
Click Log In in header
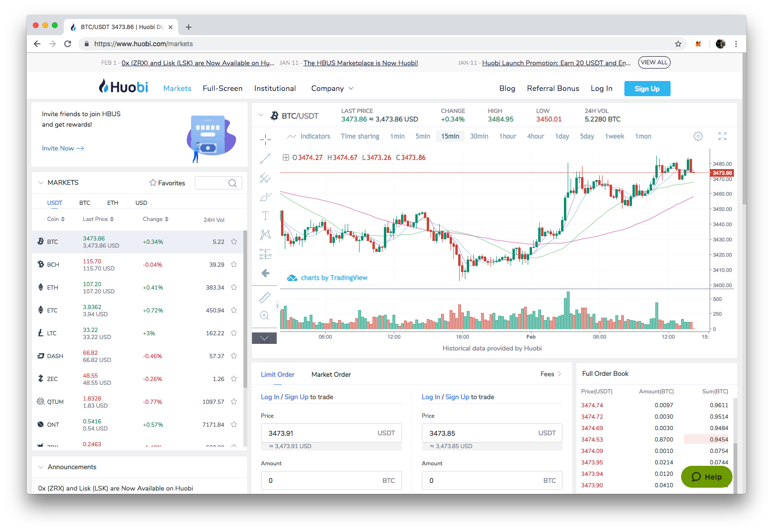pyautogui.click(x=602, y=89)
